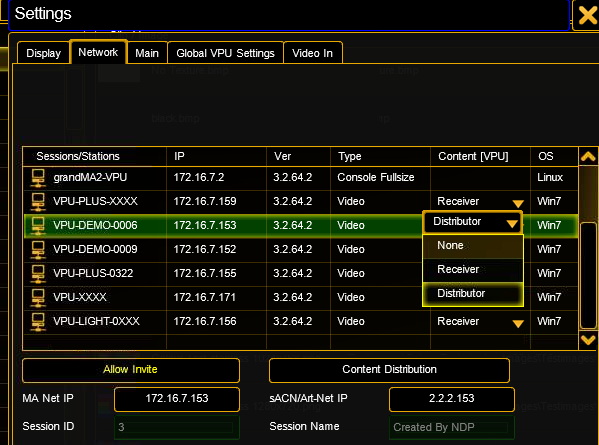Select the VPU-LIGHT-0XXX station name
The height and width of the screenshot is (445, 599).
(96, 321)
